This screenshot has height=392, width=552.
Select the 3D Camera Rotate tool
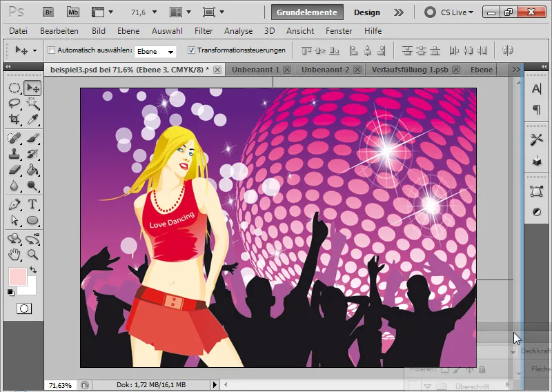tap(32, 239)
